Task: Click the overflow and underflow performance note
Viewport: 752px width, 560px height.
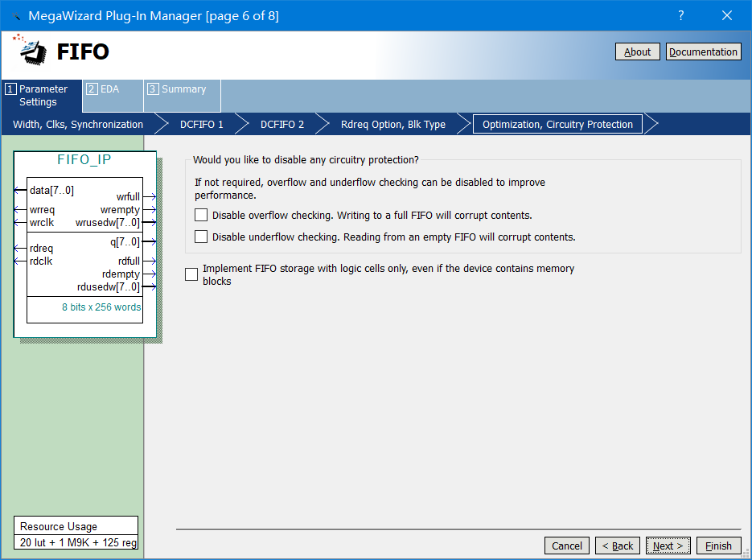Action: tap(370, 188)
